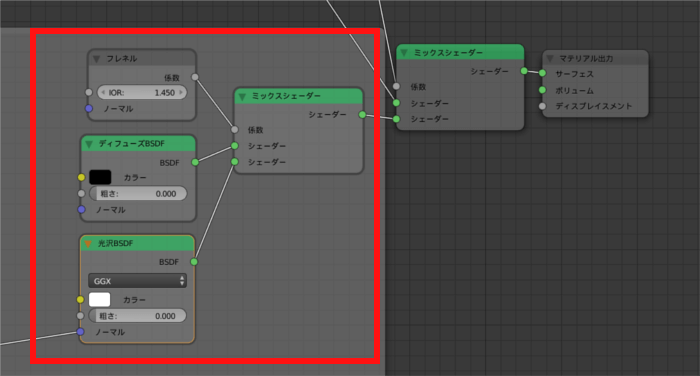Select the final ミックスシェーダー node header
The image size is (700, 376).
(x=460, y=53)
